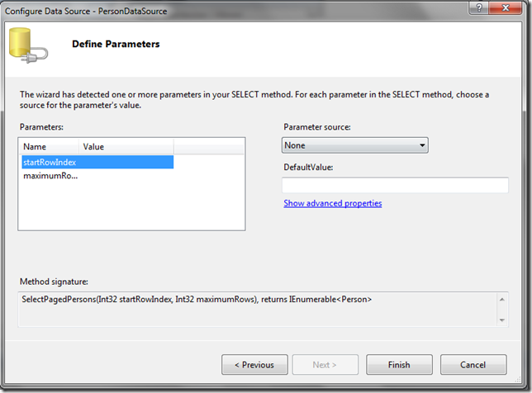Click the Finish button

pos(399,365)
